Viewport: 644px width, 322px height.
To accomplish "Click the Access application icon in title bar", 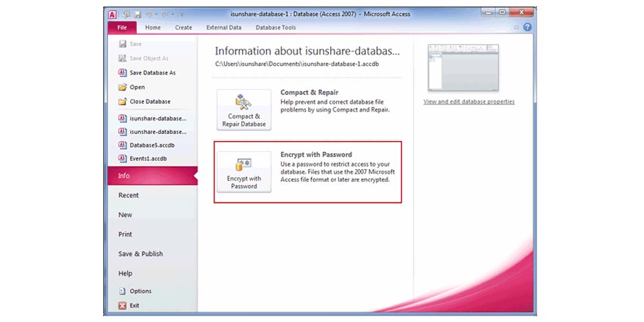I will pos(113,14).
